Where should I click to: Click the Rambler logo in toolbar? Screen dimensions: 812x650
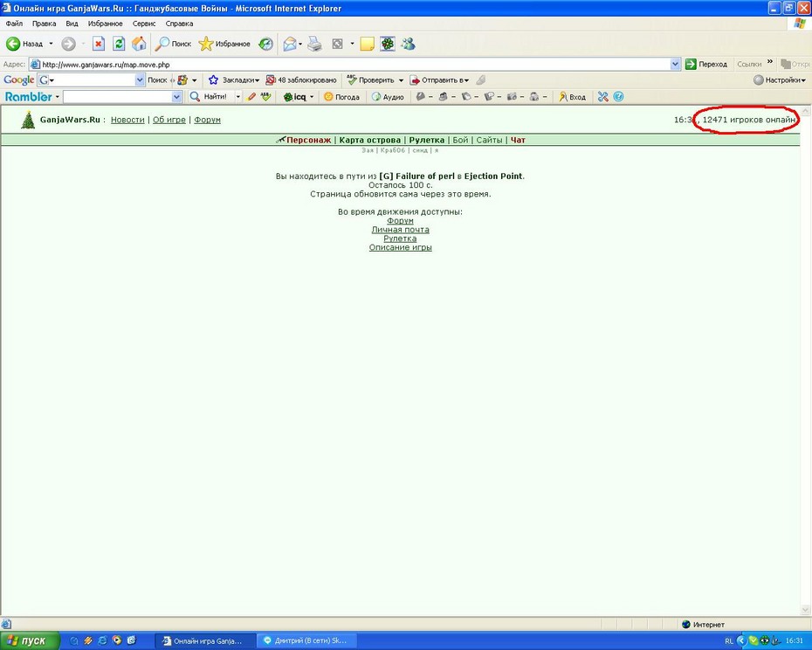click(29, 96)
